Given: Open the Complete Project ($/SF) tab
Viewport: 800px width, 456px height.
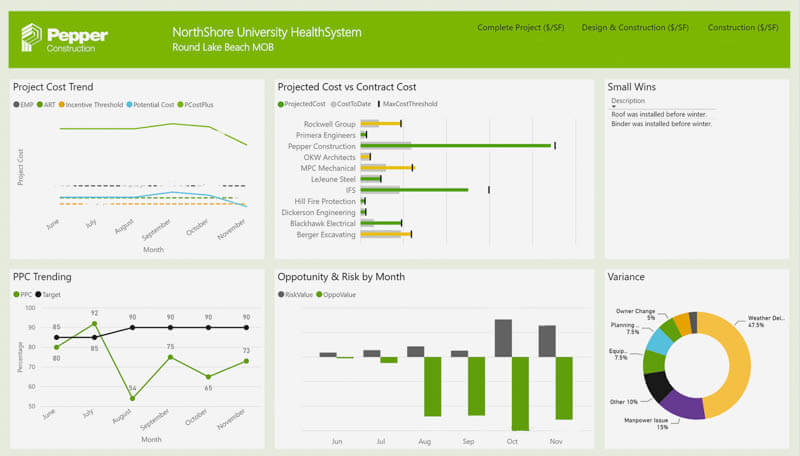Looking at the screenshot, I should 520,28.
